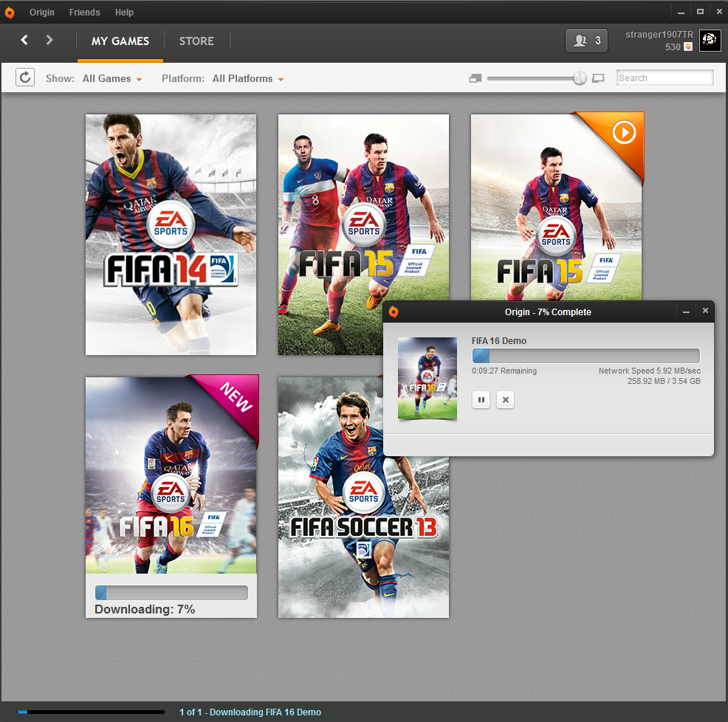Screen dimensions: 728x722
Task: Click the '0:09:27 Remaining' text
Action: 504,371
